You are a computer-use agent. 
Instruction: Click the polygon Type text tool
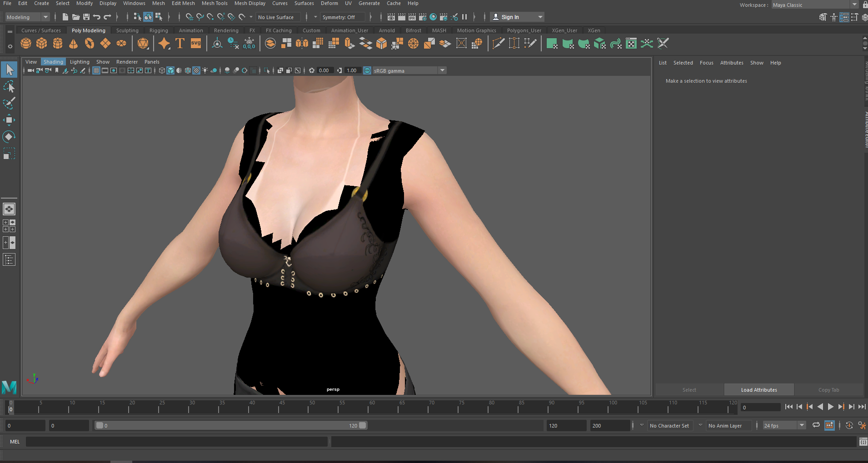[180, 44]
